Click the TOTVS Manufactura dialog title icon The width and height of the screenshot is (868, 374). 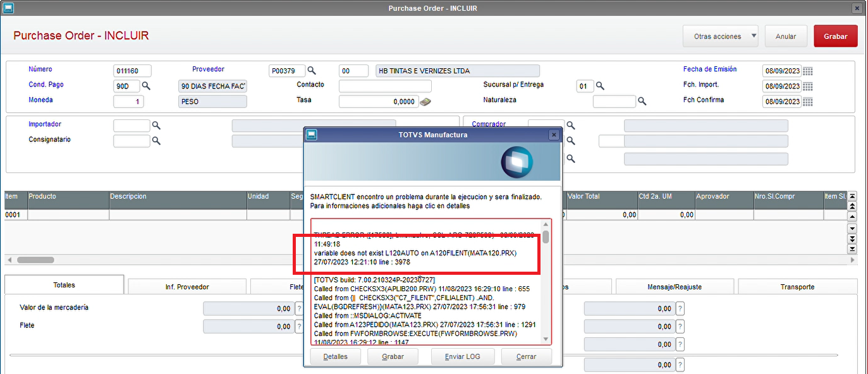coord(311,135)
